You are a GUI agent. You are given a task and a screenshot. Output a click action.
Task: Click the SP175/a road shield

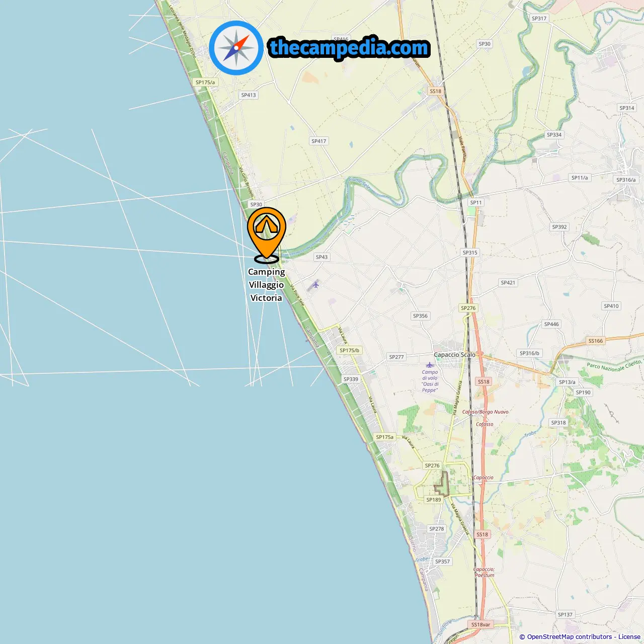205,82
